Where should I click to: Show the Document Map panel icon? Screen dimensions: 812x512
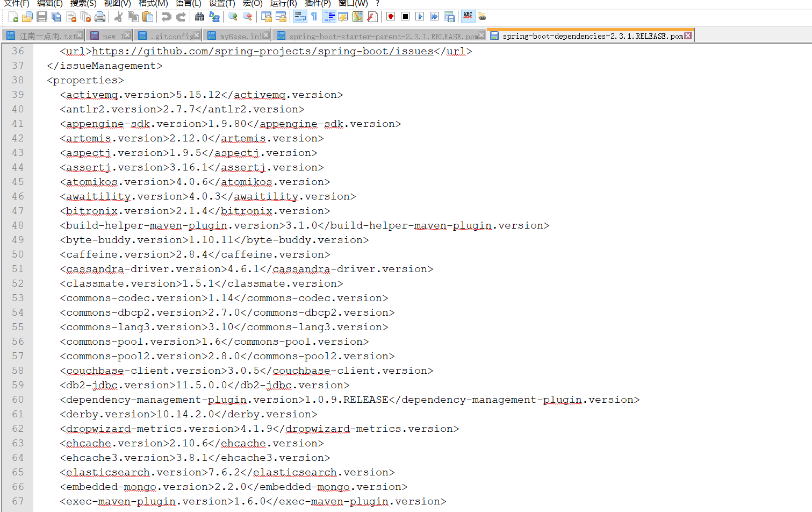pos(357,17)
